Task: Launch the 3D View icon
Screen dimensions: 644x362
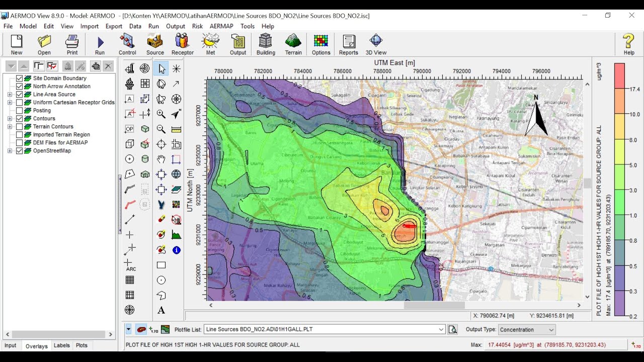Action: [376, 44]
